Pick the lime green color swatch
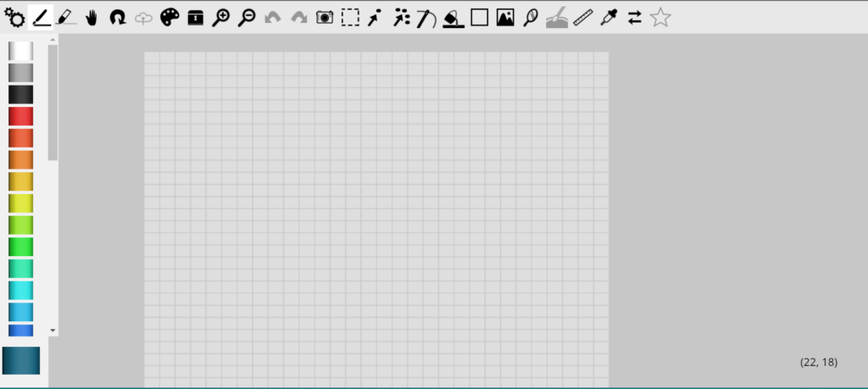Screen dimensions: 868x389 click(20, 225)
